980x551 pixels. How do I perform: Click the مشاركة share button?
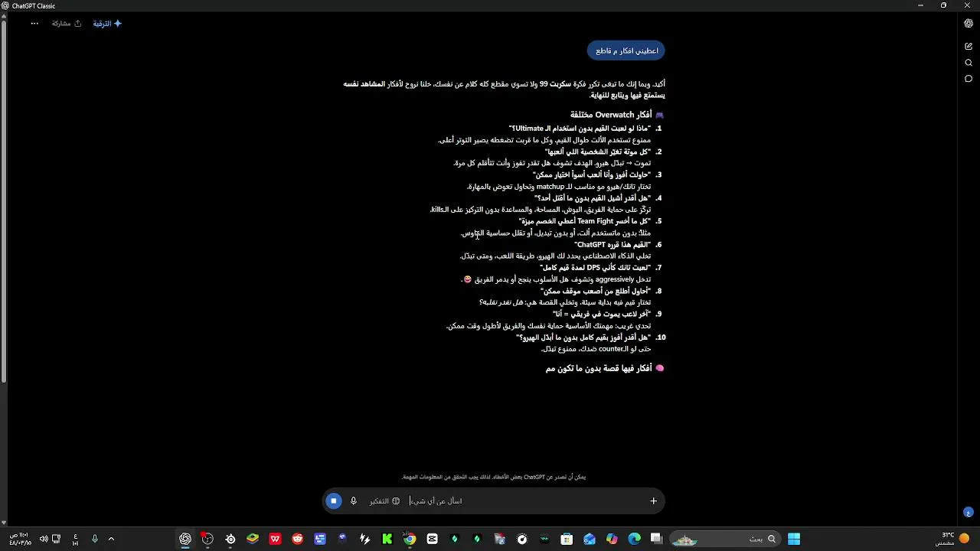[x=67, y=24]
